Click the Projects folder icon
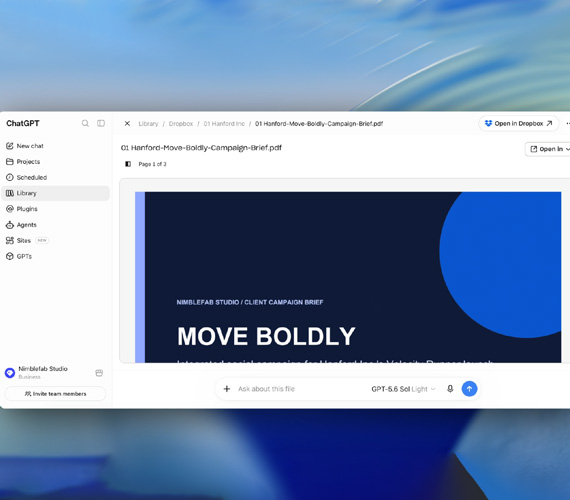The image size is (570, 500). (x=9, y=161)
